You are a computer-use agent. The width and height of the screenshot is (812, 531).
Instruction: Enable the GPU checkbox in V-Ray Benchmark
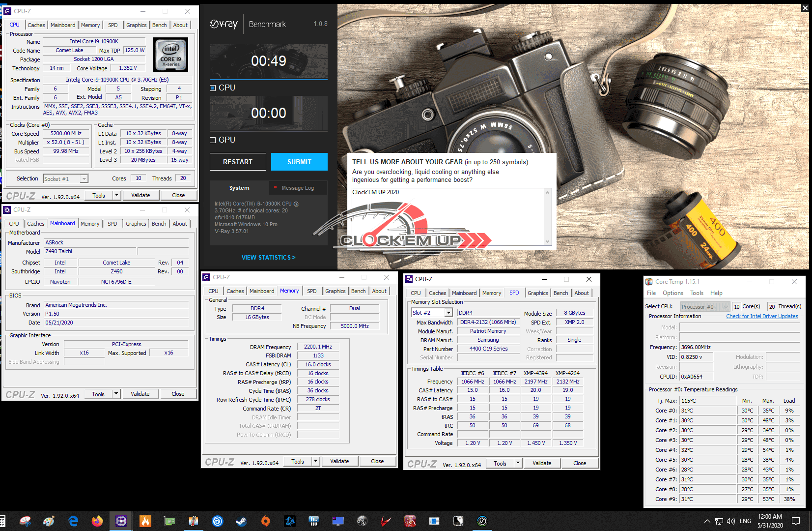213,140
